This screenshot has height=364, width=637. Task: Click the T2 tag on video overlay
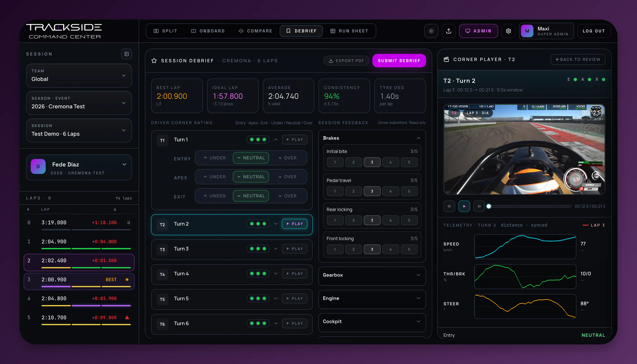(454, 113)
